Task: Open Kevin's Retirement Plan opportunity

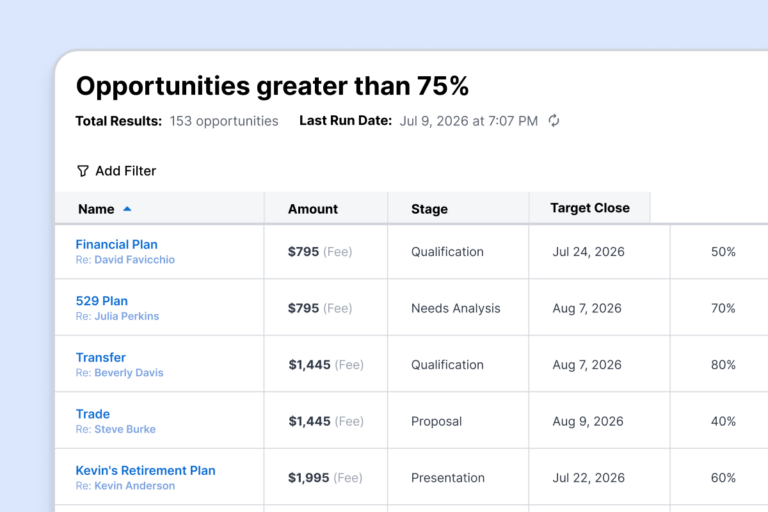Action: (145, 470)
